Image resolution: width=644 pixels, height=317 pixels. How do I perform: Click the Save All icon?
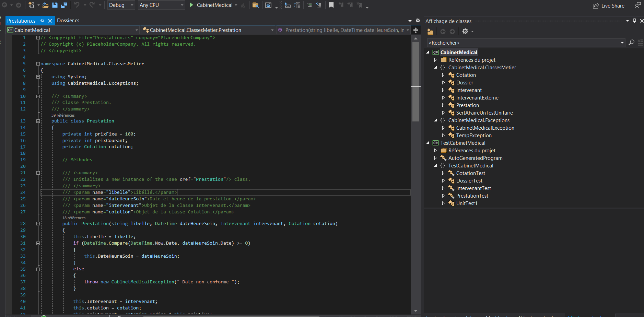[64, 5]
